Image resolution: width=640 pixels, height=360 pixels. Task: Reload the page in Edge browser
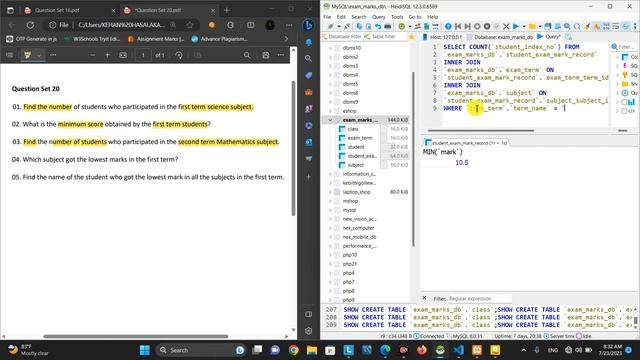point(30,25)
